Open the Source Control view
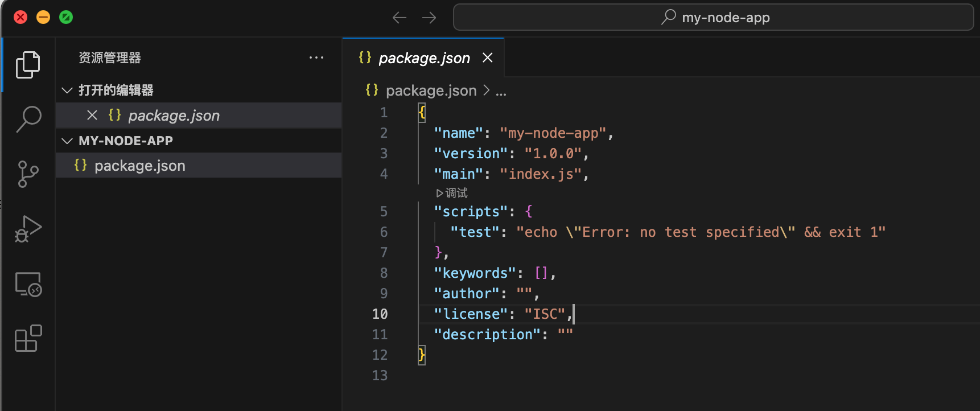The height and width of the screenshot is (411, 980). 28,174
